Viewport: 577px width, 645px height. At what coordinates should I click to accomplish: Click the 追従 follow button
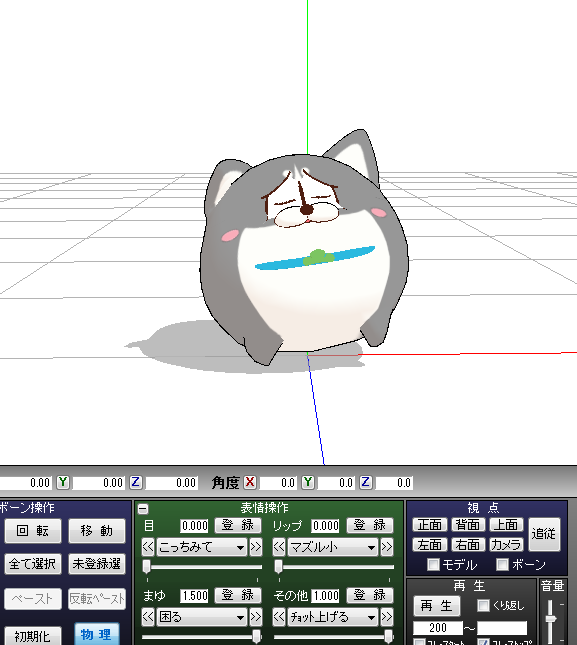(544, 534)
